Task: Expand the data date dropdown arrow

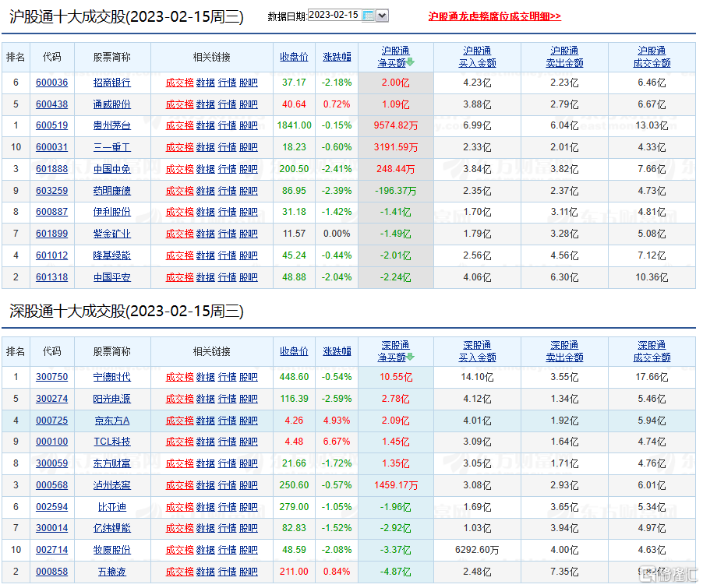Action: tap(382, 16)
